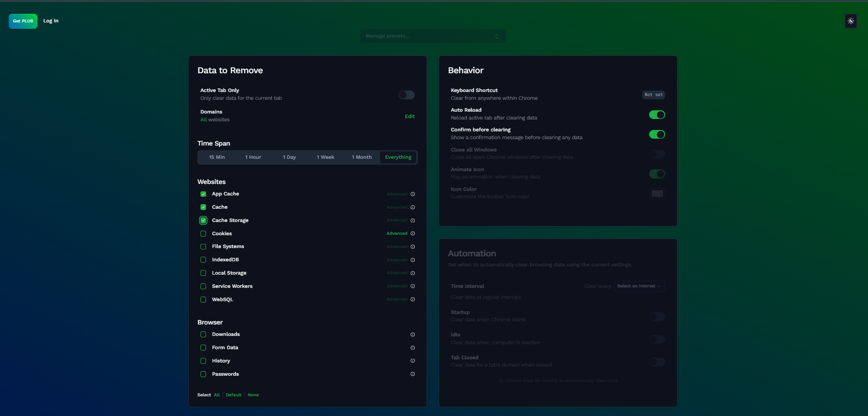Click the info icon beside Service Workers

click(412, 286)
